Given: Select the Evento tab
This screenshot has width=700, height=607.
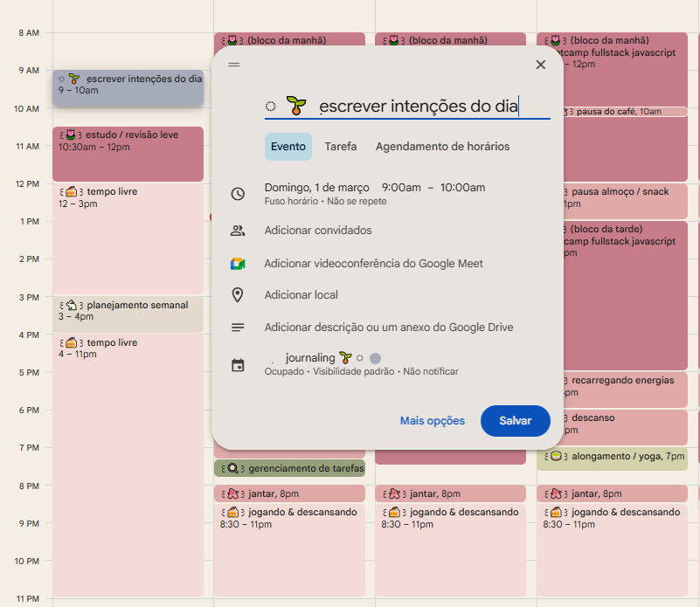Looking at the screenshot, I should point(288,147).
